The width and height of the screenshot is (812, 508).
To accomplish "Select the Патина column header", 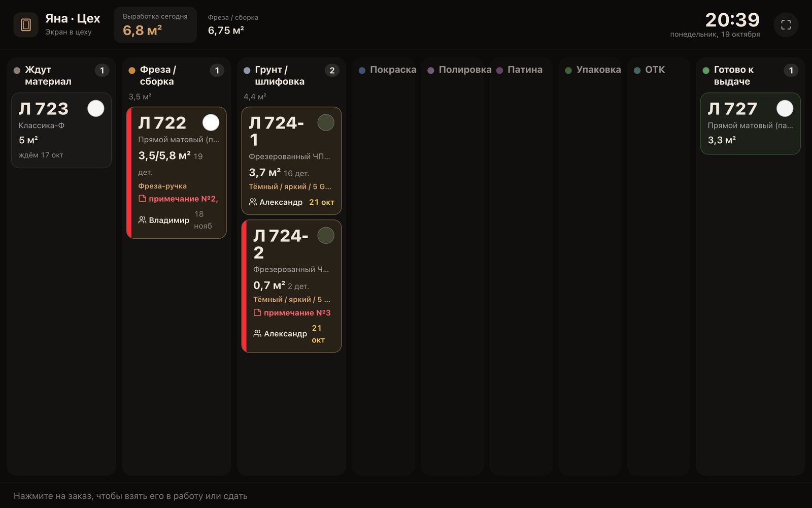I will pos(520,70).
